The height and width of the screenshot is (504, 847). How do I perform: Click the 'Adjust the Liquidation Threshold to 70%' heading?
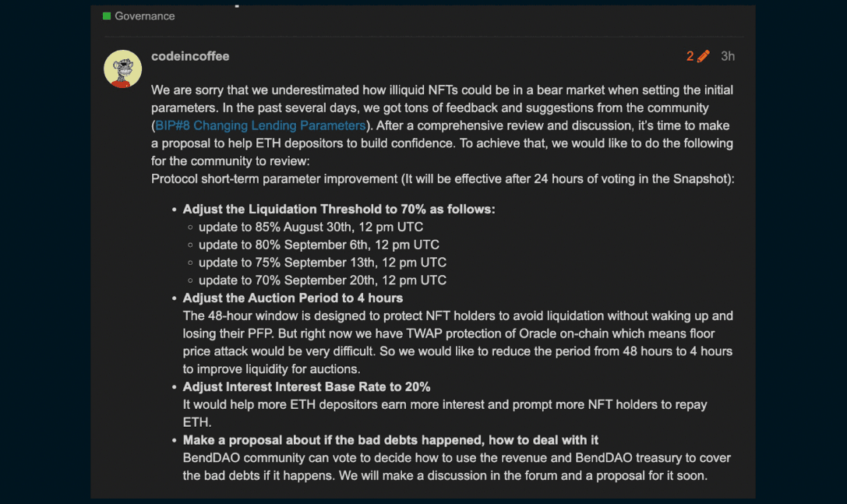click(339, 209)
